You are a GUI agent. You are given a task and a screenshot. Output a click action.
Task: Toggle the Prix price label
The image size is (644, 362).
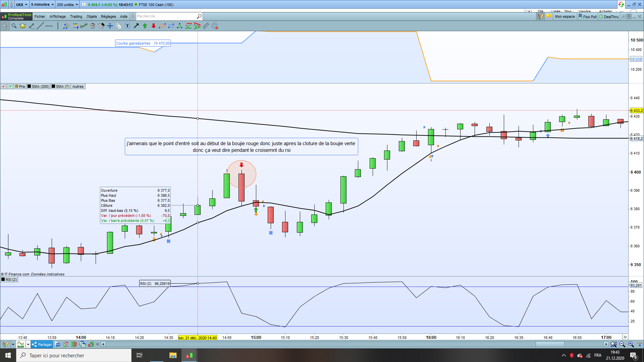click(x=20, y=86)
